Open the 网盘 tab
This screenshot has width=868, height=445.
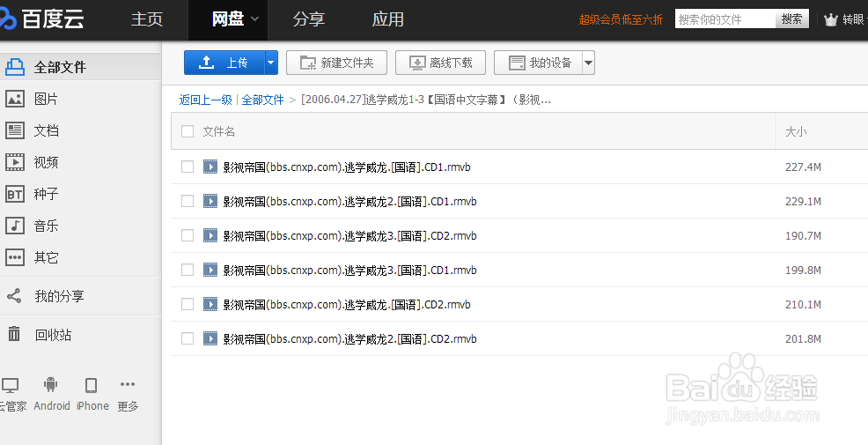pos(228,19)
